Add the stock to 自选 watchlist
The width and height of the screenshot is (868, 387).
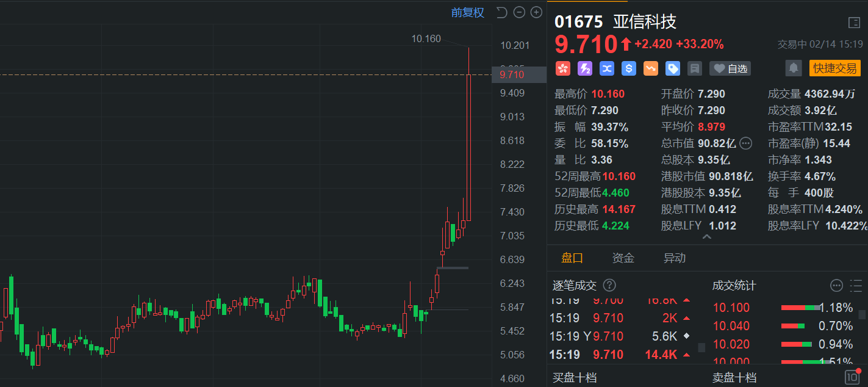pos(730,68)
